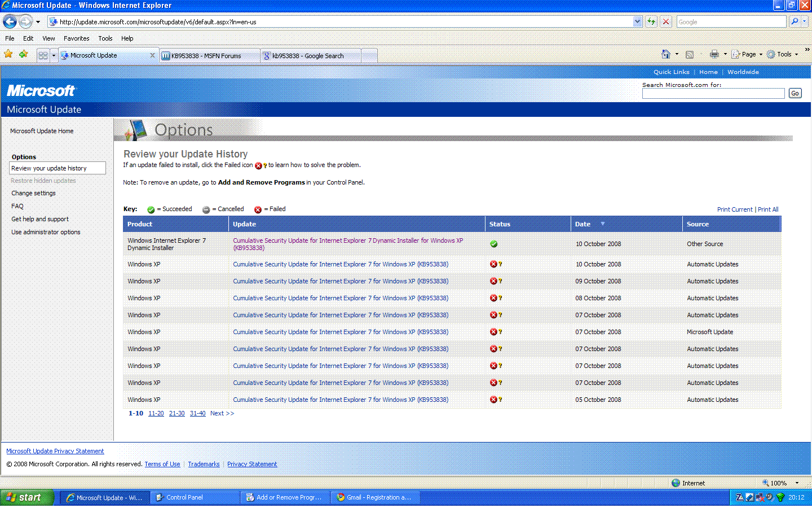Select Review your update history in sidebar

click(58, 168)
